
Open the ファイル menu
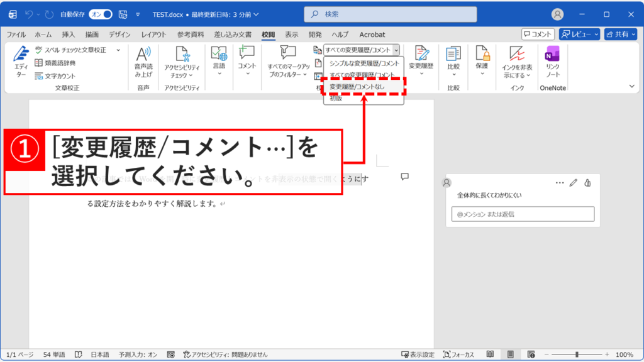coord(16,35)
